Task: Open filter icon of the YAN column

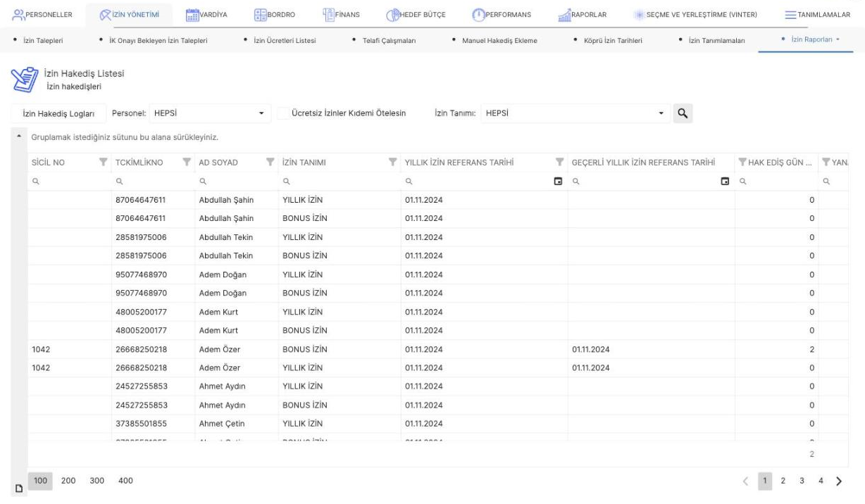Action: [826, 163]
